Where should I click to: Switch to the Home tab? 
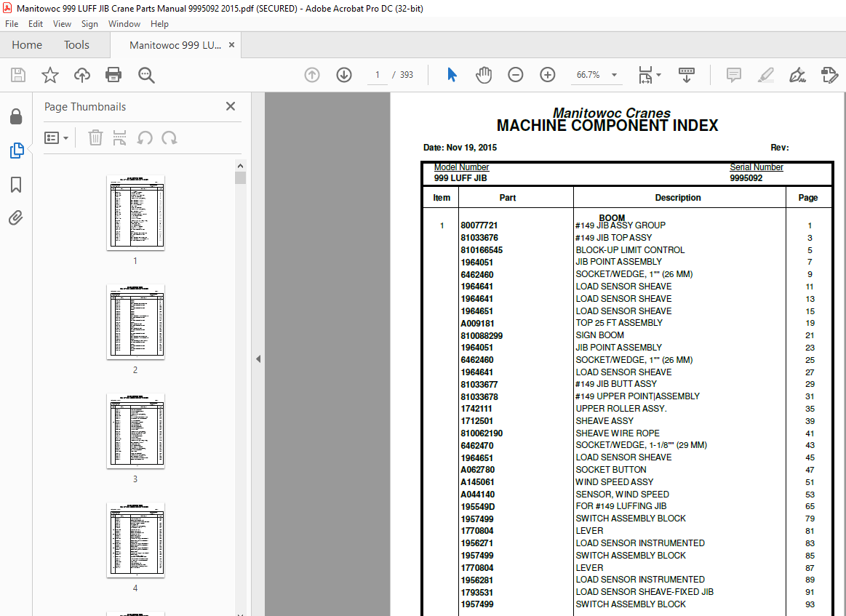click(x=27, y=45)
